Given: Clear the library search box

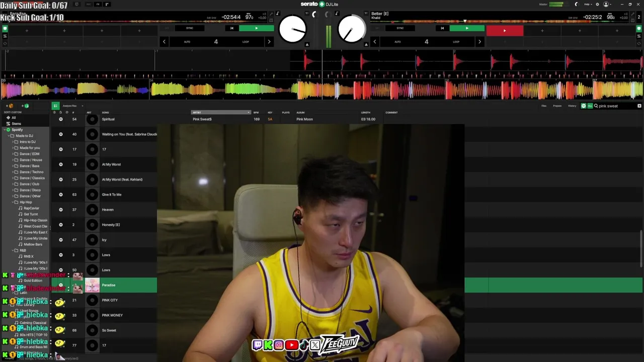Looking at the screenshot, I should point(639,106).
